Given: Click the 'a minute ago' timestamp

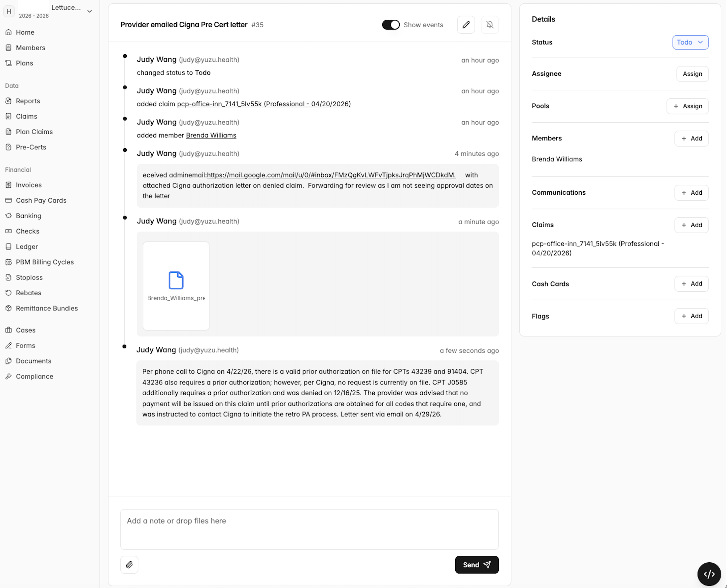Looking at the screenshot, I should pyautogui.click(x=478, y=222).
